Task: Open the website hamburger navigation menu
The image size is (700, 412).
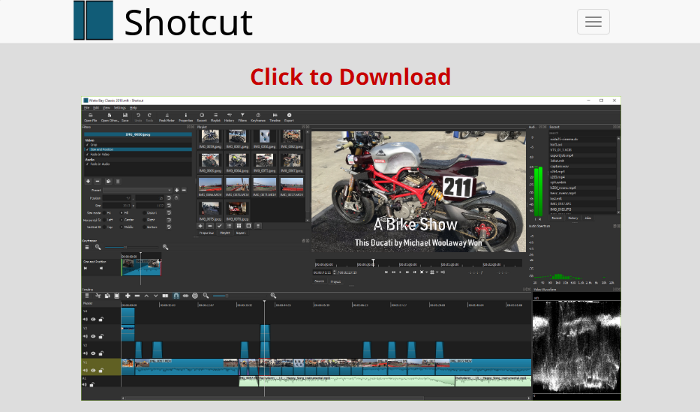Action: [x=593, y=22]
